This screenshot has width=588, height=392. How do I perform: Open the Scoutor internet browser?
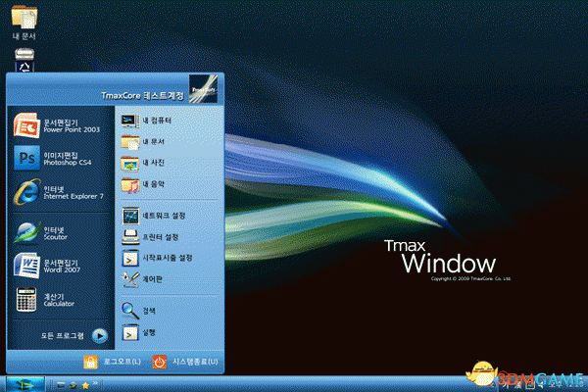tap(41, 233)
